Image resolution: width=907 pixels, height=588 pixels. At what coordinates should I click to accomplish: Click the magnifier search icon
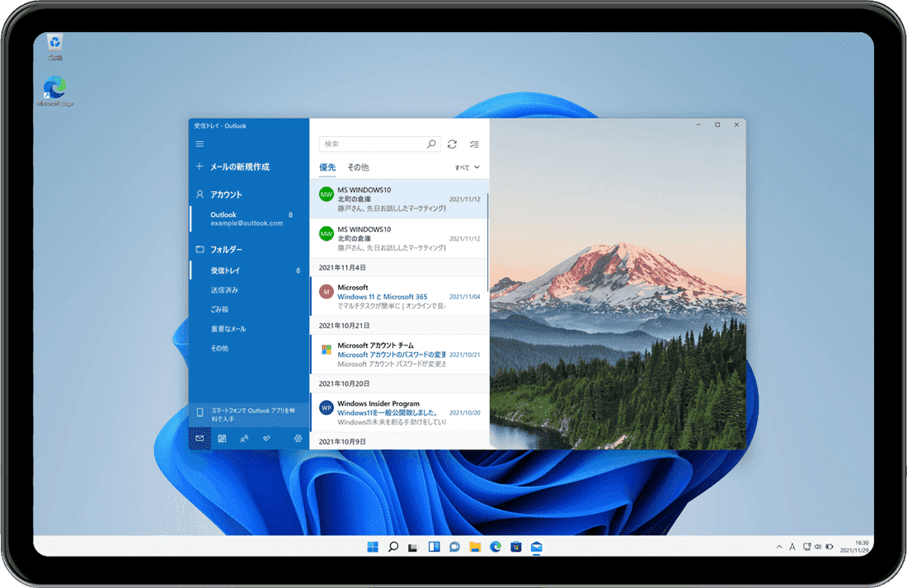pyautogui.click(x=431, y=143)
